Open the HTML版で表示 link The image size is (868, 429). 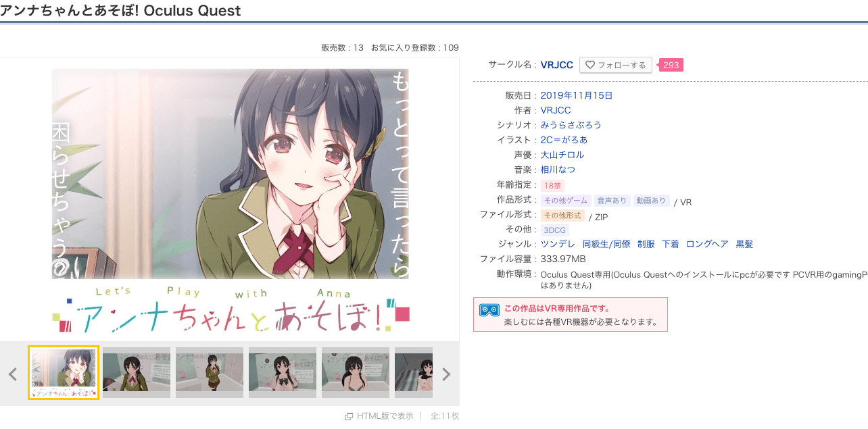[x=385, y=416]
